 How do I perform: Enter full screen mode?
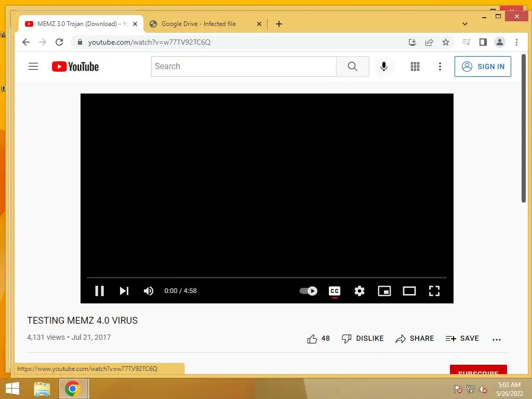pyautogui.click(x=434, y=291)
